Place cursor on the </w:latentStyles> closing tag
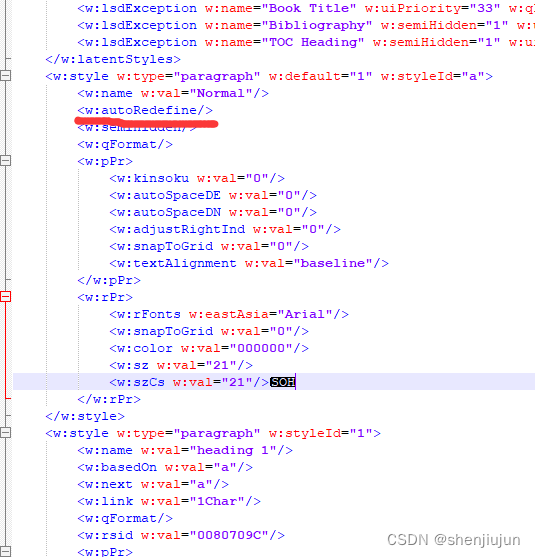Image resolution: width=535 pixels, height=557 pixels. (x=113, y=59)
